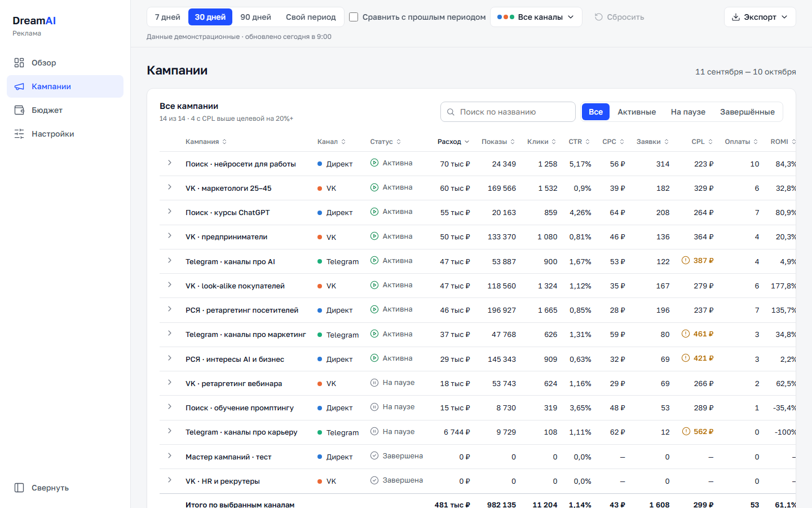Expand row Telegram · каналы про AI
The height and width of the screenshot is (508, 812).
coord(169,260)
